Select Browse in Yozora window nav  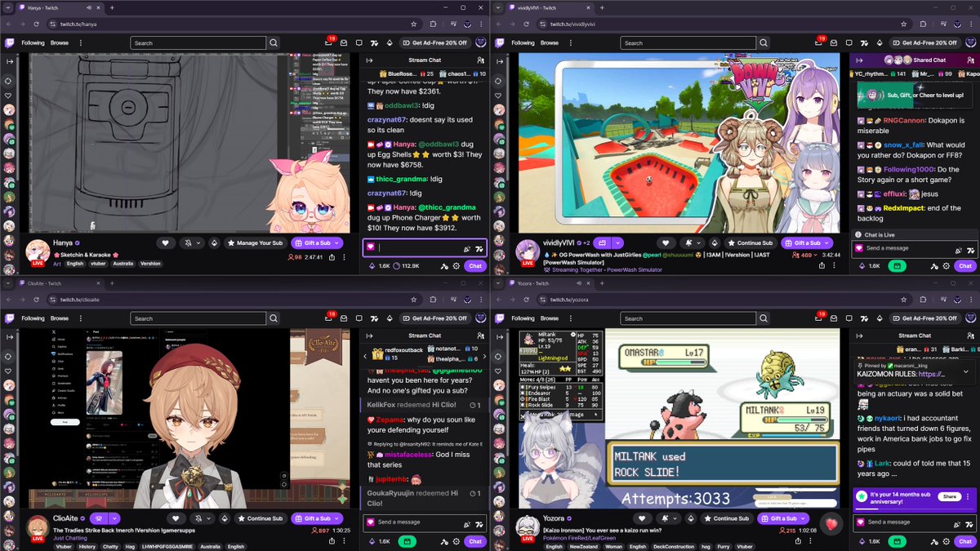click(549, 318)
